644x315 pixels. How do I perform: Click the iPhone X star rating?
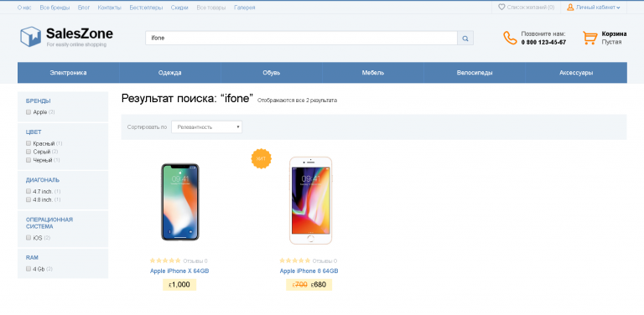point(165,261)
